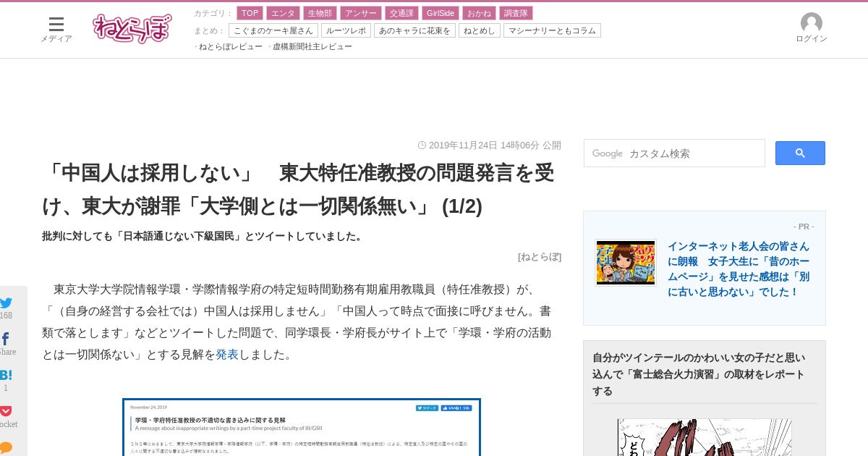868x456 pixels.
Task: Open the こぐまのケーキ屋さん collection
Action: [273, 30]
